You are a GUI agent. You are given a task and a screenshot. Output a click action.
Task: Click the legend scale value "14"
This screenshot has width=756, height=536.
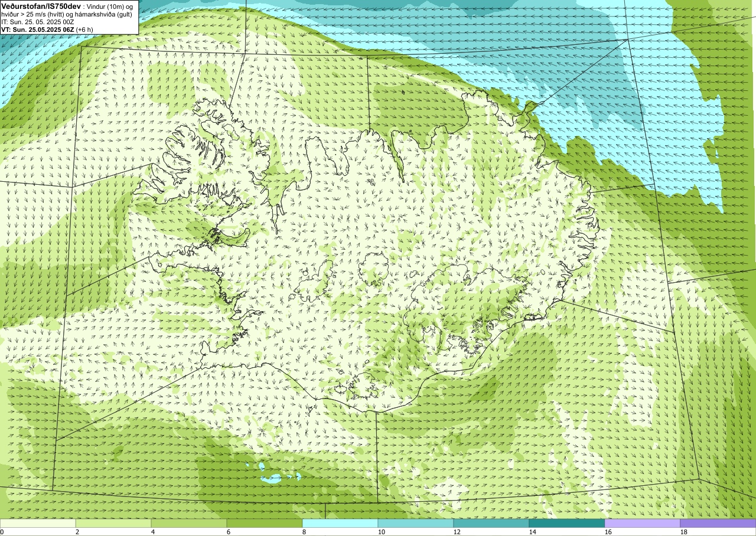[x=533, y=532]
